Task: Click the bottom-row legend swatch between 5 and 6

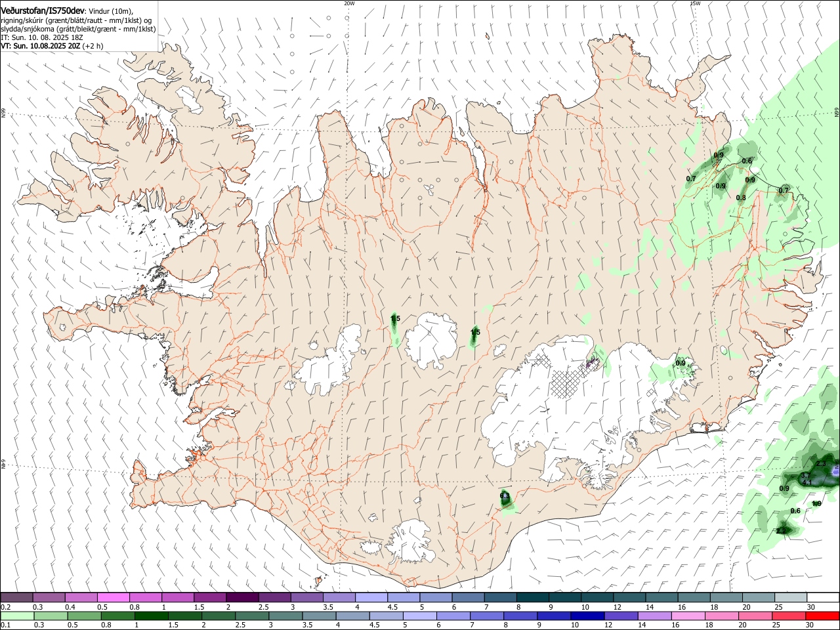Action: [x=421, y=616]
